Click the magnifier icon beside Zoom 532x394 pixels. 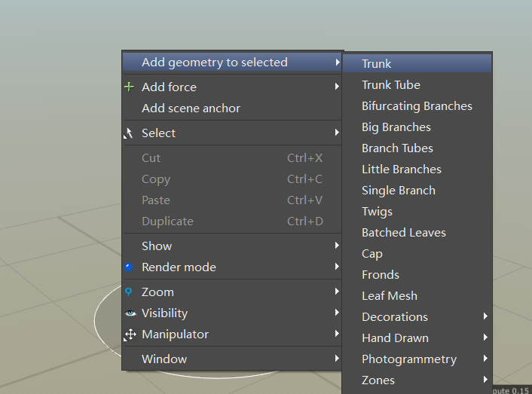[x=128, y=292]
